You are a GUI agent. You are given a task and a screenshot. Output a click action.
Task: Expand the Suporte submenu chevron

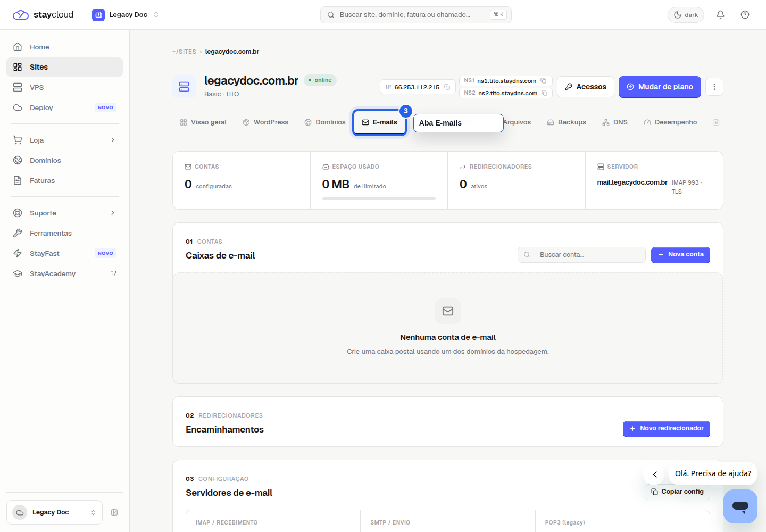pyautogui.click(x=113, y=213)
